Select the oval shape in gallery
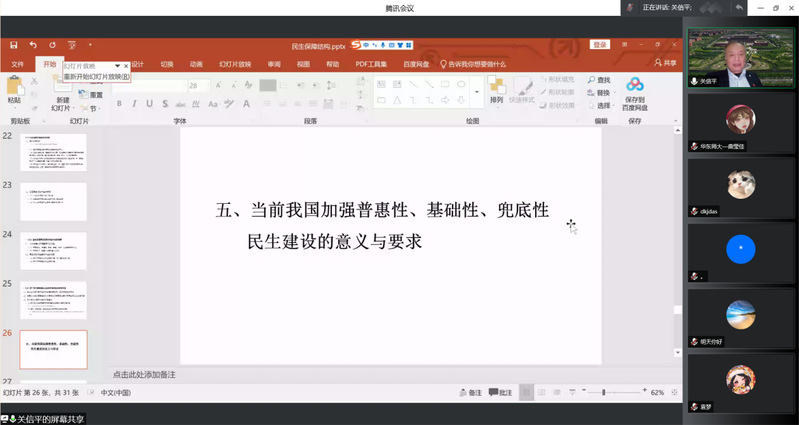The image size is (799, 425). tap(461, 84)
